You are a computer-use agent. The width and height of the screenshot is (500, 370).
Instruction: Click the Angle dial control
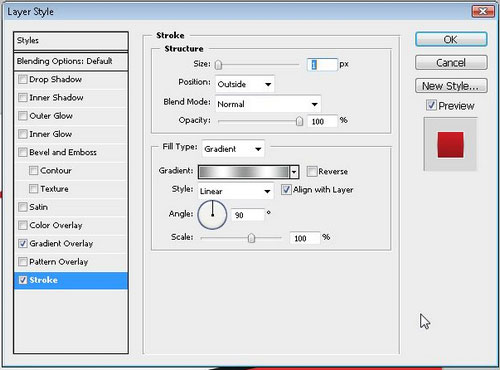pos(212,215)
